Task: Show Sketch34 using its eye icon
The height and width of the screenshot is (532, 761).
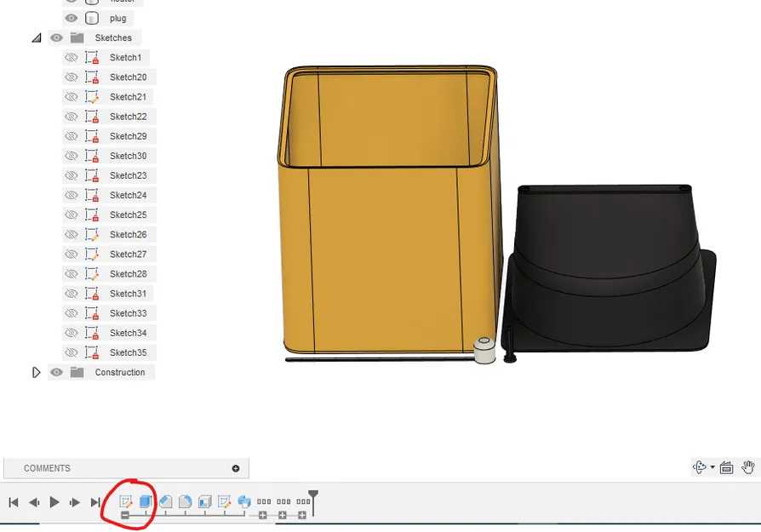Action: (x=72, y=333)
